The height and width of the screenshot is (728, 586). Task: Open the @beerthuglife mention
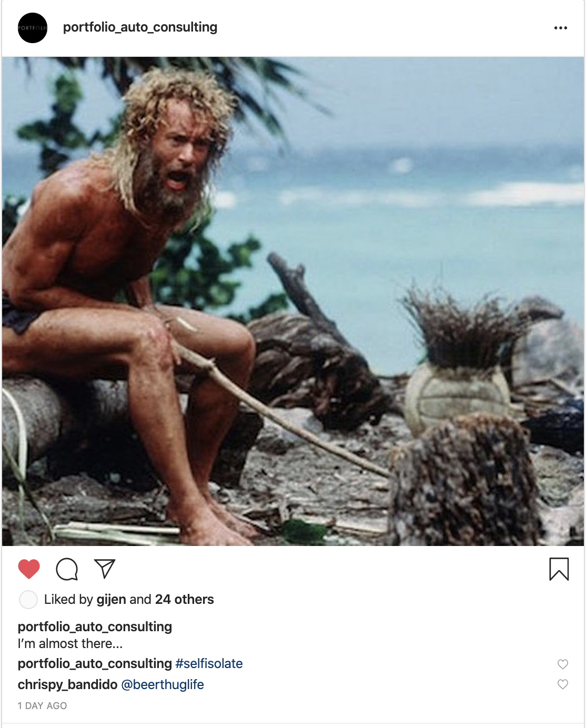(x=163, y=685)
